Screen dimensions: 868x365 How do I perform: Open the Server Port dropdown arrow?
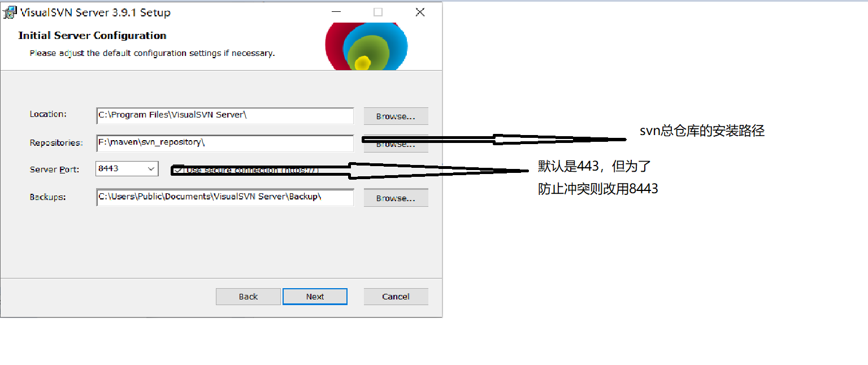(x=151, y=168)
